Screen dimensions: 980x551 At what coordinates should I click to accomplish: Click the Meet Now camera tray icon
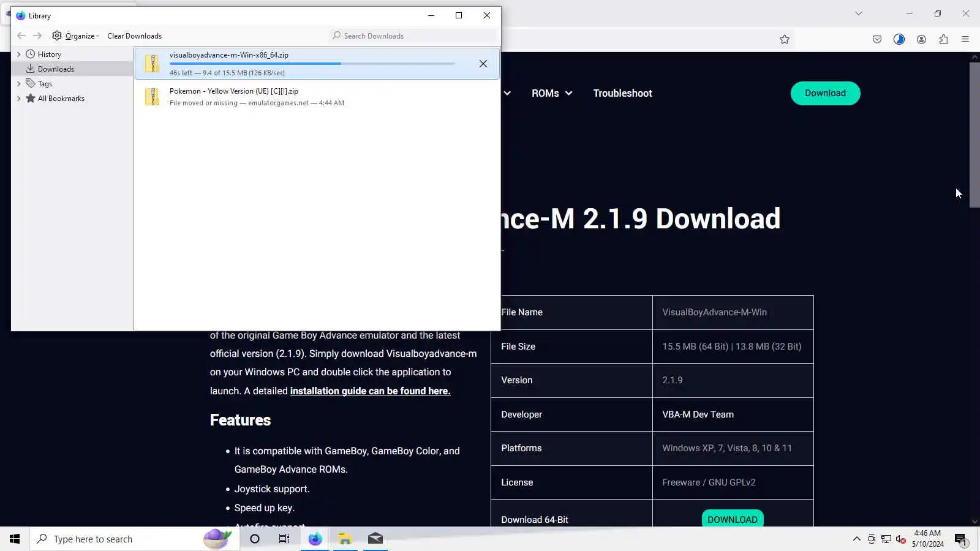click(872, 539)
